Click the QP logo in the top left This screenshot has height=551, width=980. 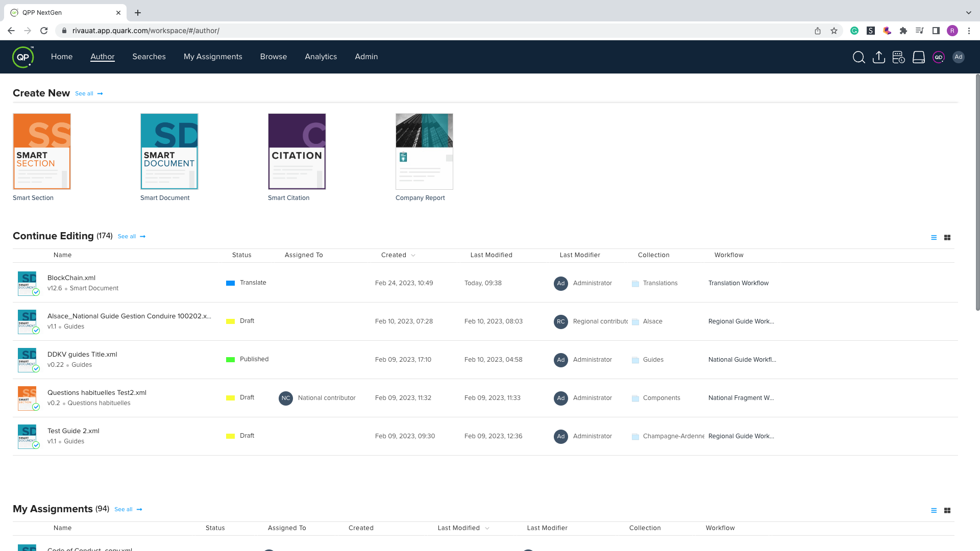(23, 57)
